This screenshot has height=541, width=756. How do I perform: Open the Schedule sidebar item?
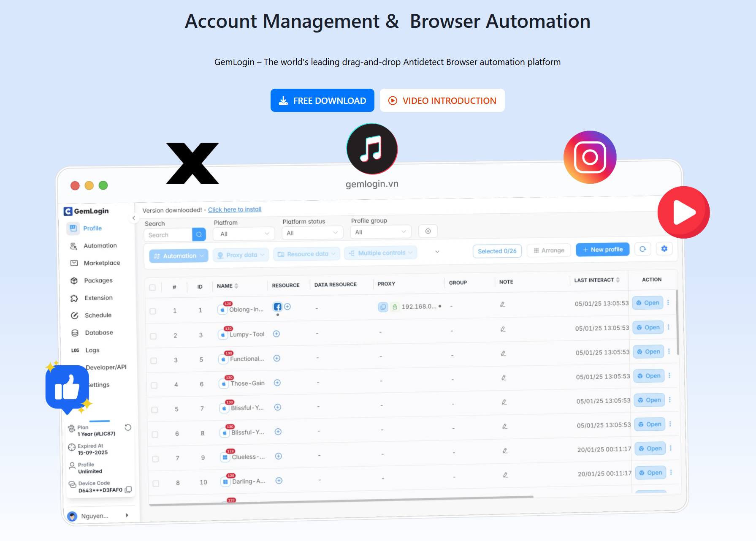[x=91, y=315]
